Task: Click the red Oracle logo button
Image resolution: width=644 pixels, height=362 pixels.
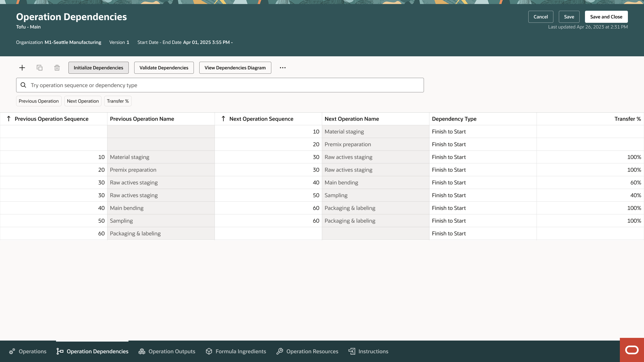Action: pyautogui.click(x=632, y=350)
